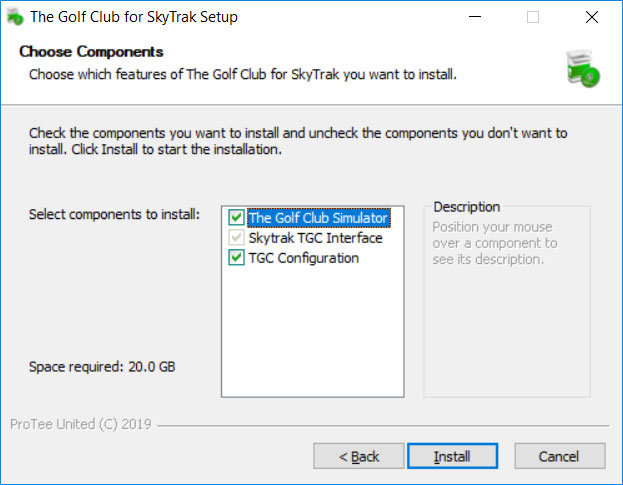This screenshot has width=623, height=485.
Task: Cancel the setup wizard
Action: coord(560,456)
